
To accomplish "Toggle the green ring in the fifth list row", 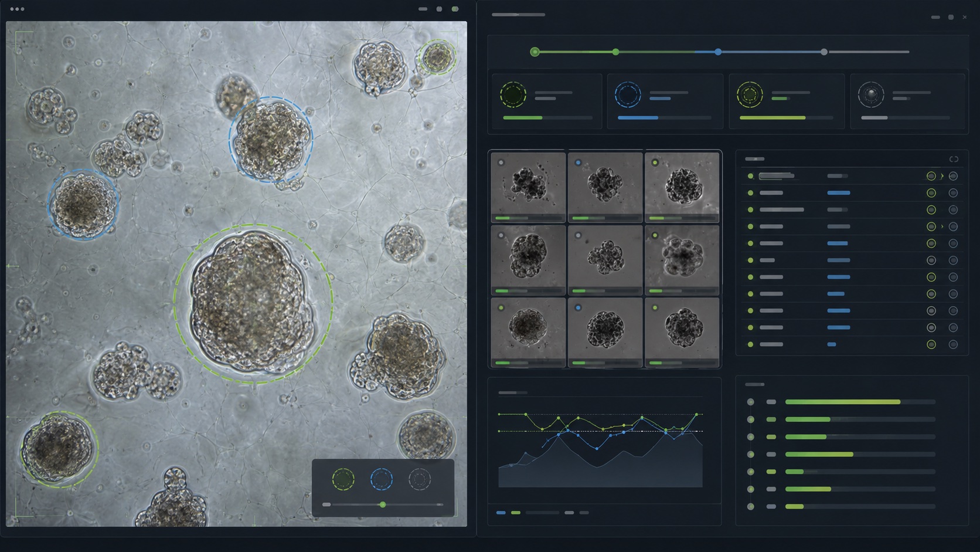I will click(931, 243).
